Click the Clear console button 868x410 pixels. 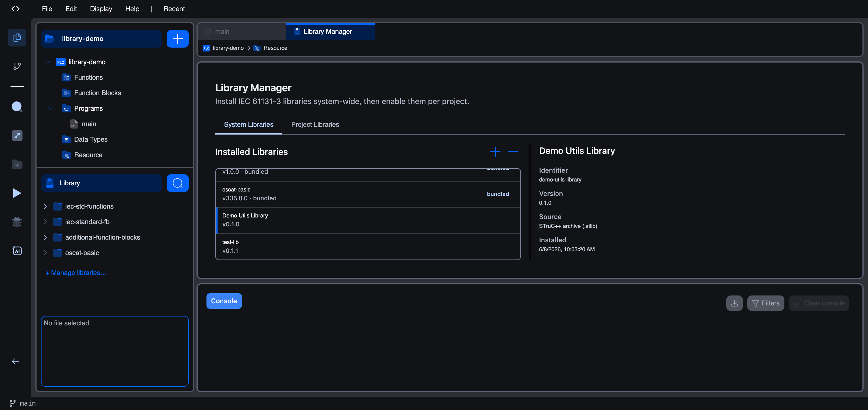pos(819,303)
